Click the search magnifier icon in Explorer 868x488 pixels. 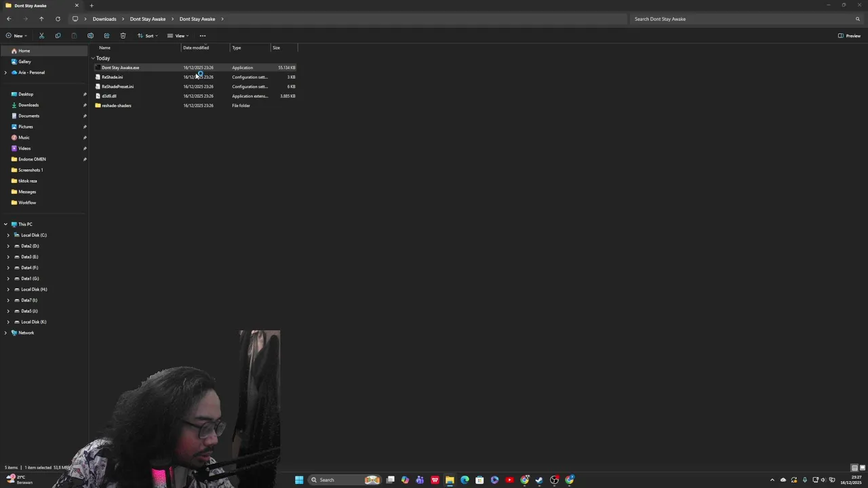[858, 19]
